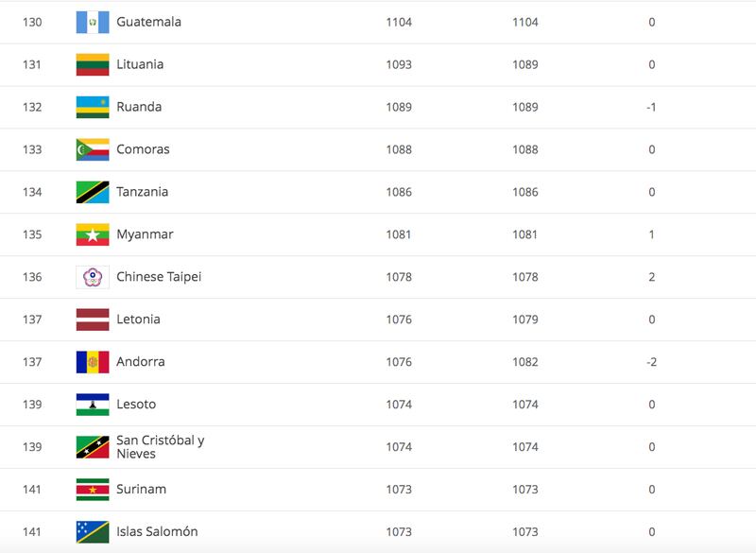
Task: Click the Lituania flag icon
Action: (93, 64)
